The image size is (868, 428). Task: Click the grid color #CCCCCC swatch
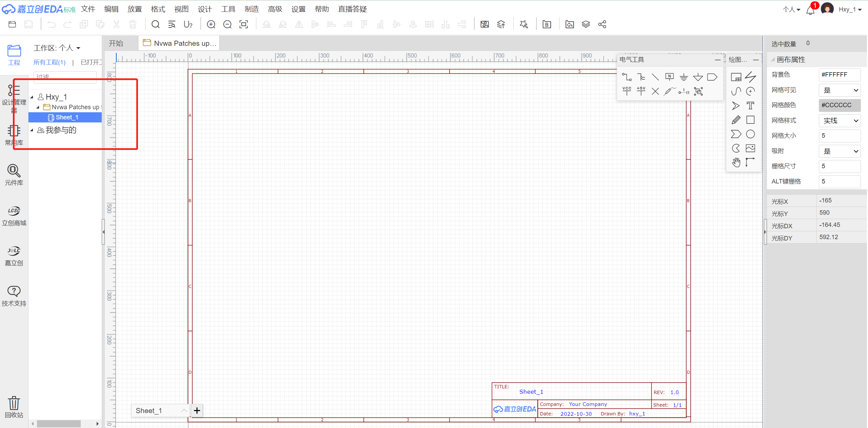click(x=840, y=105)
